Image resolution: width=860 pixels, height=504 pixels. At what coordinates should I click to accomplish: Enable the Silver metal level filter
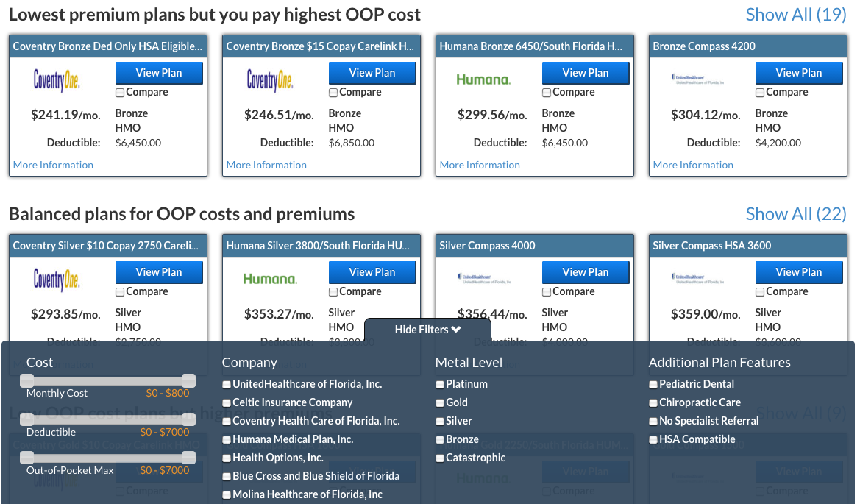point(440,422)
